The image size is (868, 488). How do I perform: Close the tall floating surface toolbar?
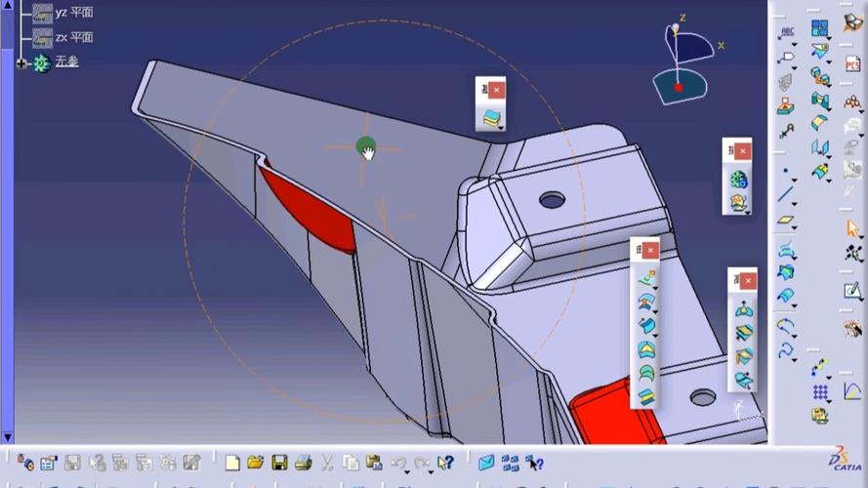tap(650, 251)
